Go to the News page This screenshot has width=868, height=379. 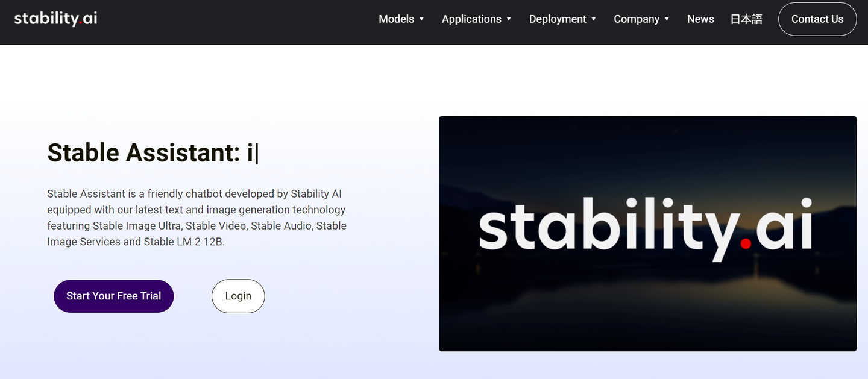(x=700, y=19)
